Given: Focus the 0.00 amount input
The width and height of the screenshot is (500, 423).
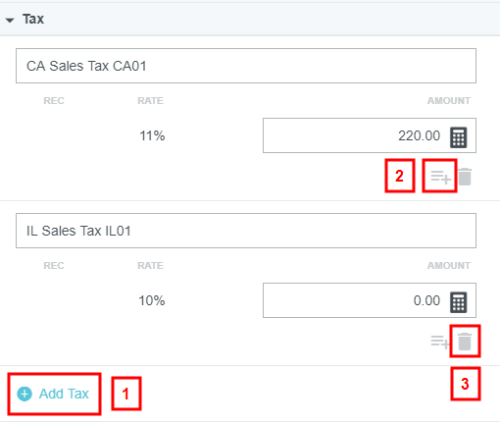Looking at the screenshot, I should point(369,300).
